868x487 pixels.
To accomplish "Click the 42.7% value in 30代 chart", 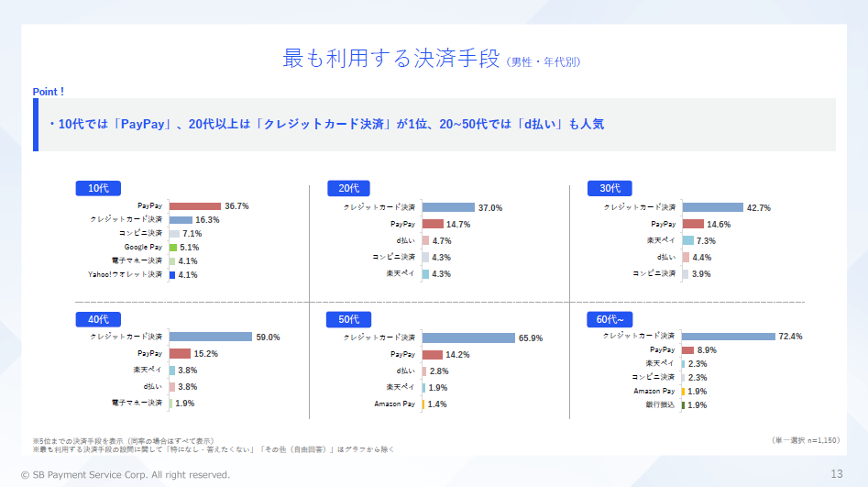I will [x=758, y=208].
